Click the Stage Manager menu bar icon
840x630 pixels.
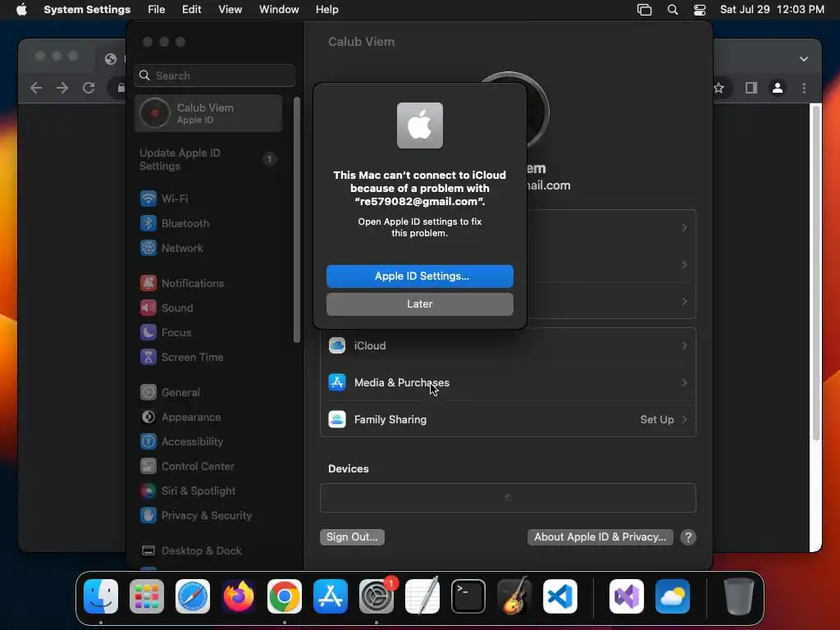tap(644, 10)
